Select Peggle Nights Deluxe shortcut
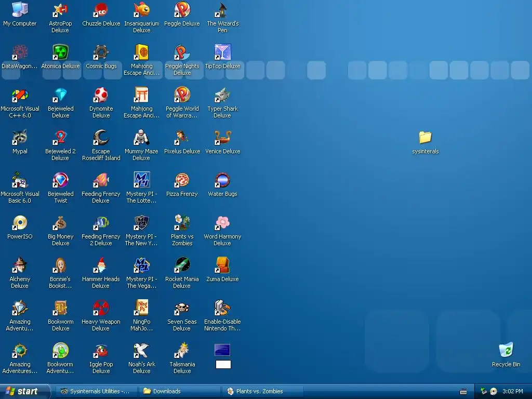532x399 pixels. click(x=182, y=52)
